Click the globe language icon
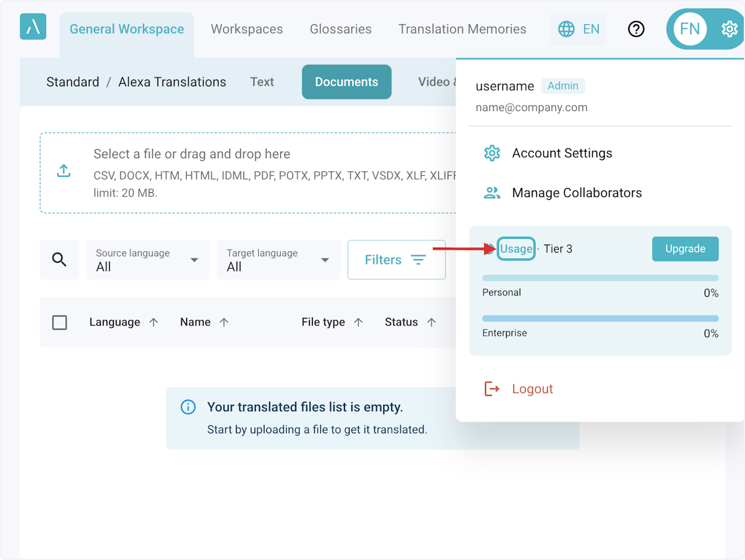The height and width of the screenshot is (560, 745). point(566,29)
